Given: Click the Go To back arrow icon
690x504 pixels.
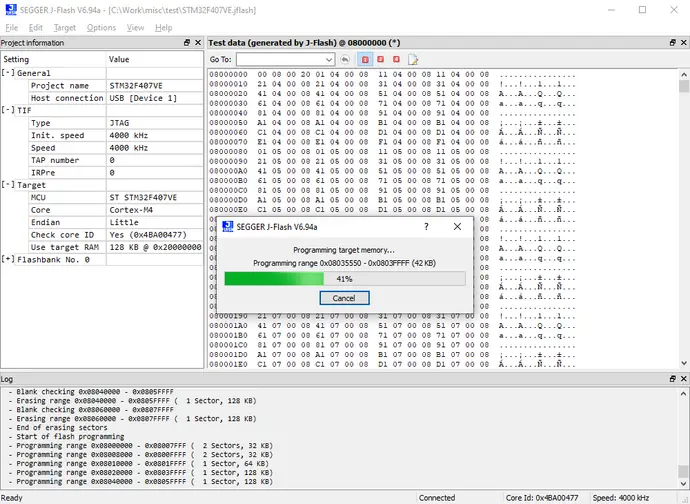Looking at the screenshot, I should (x=345, y=60).
